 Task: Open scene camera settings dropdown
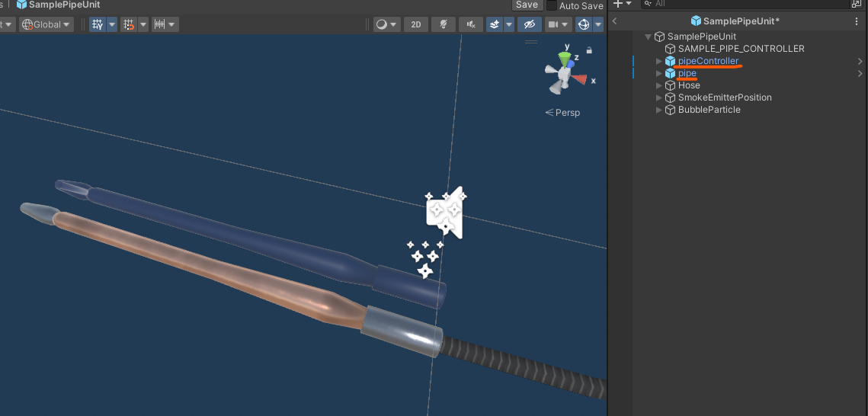tap(558, 24)
